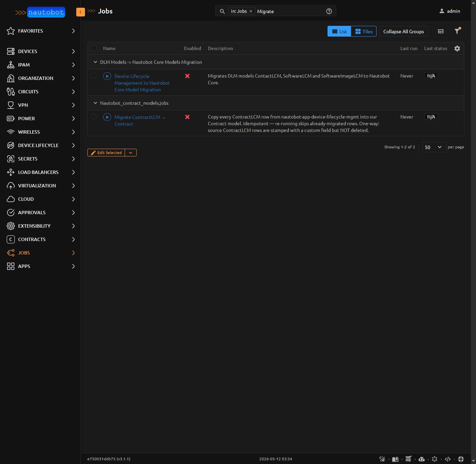Viewport: 476px width, 464px height.
Task: Click the Last run column header
Action: [x=409, y=48]
